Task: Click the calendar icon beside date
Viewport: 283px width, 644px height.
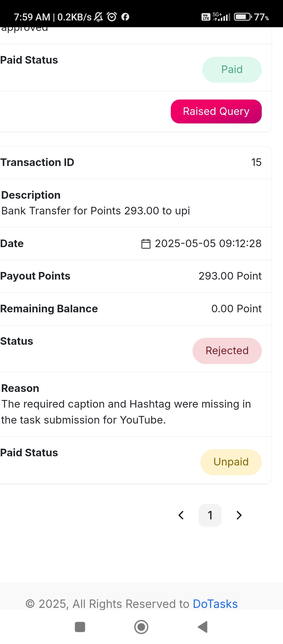Action: tap(146, 243)
